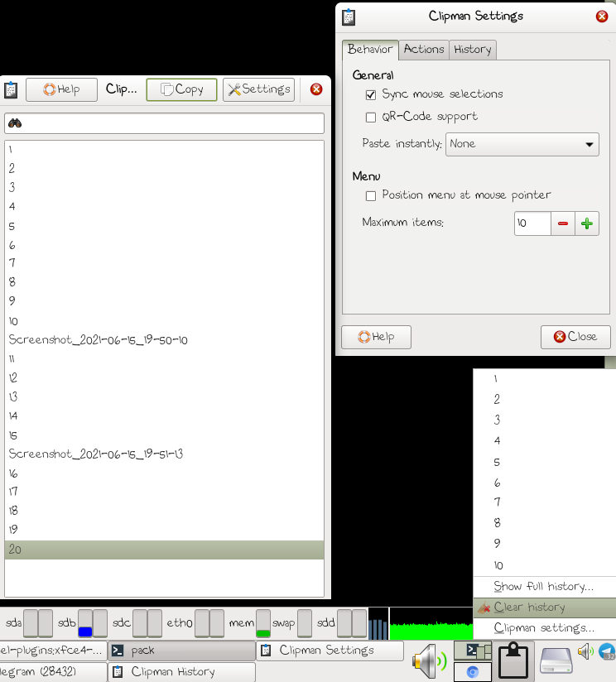Open Help in Clipman History toolbar

pyautogui.click(x=61, y=89)
